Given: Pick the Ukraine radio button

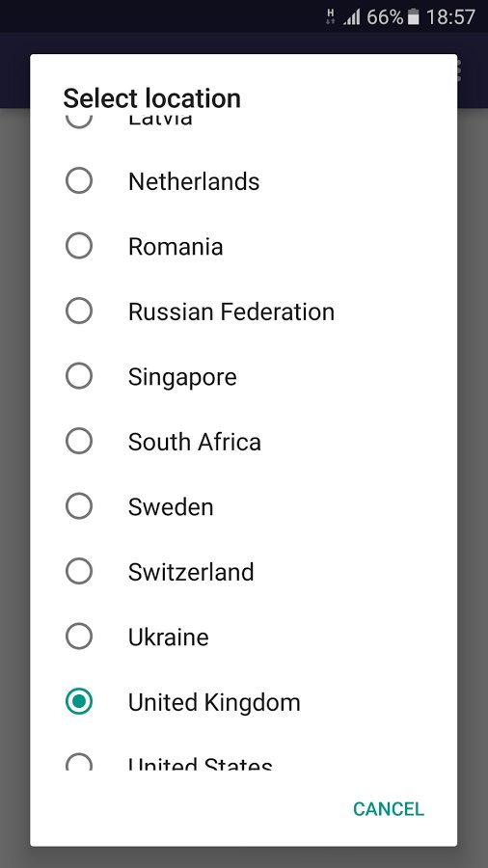Looking at the screenshot, I should tap(78, 637).
